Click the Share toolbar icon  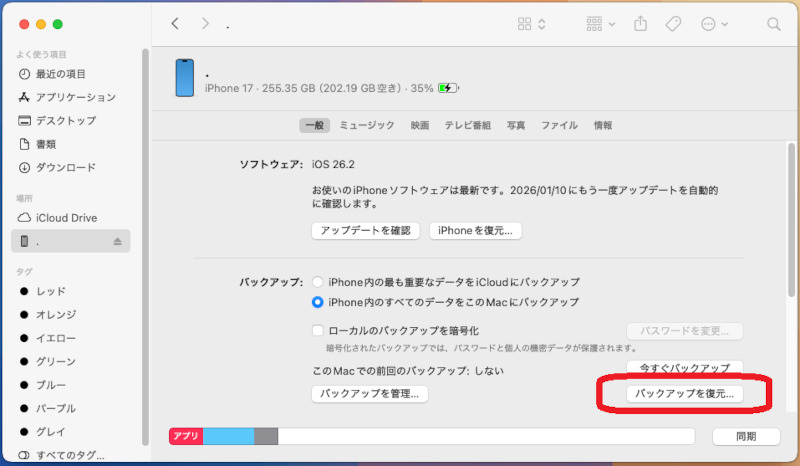(640, 23)
